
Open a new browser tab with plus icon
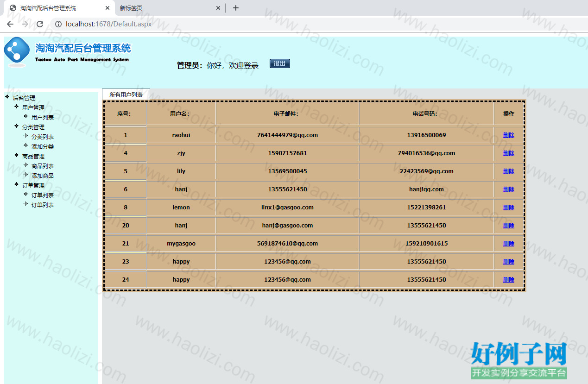[x=236, y=8]
